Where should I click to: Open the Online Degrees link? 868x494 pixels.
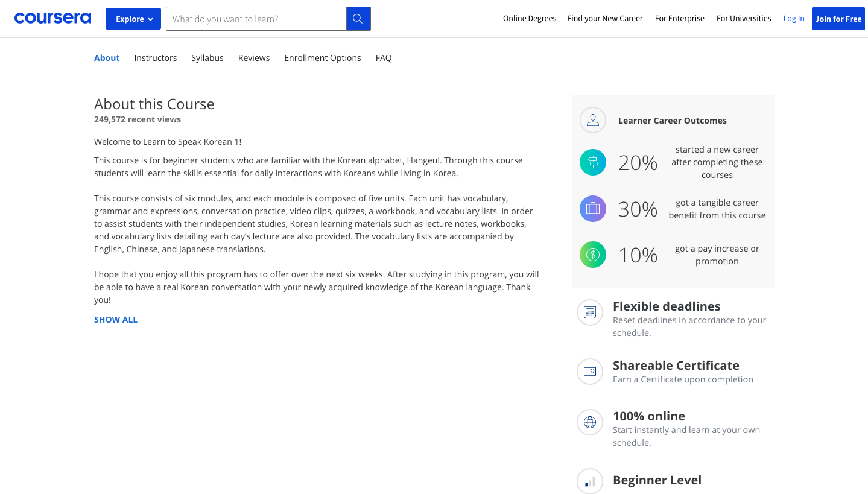[530, 19]
